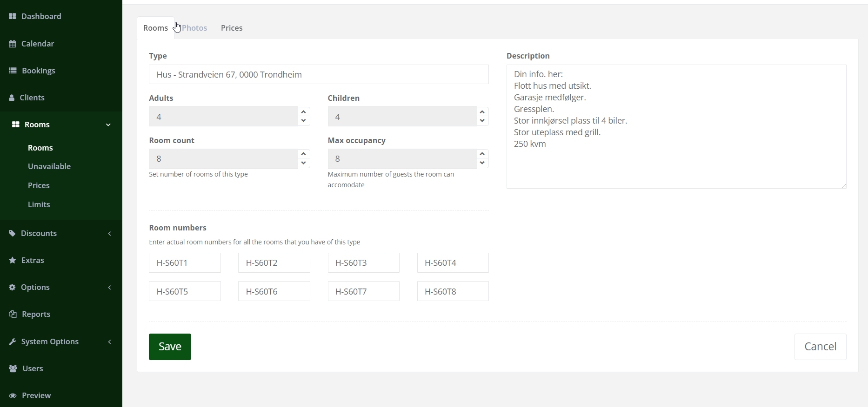Click the Bookings list icon
The height and width of the screenshot is (407, 868).
[x=13, y=71]
